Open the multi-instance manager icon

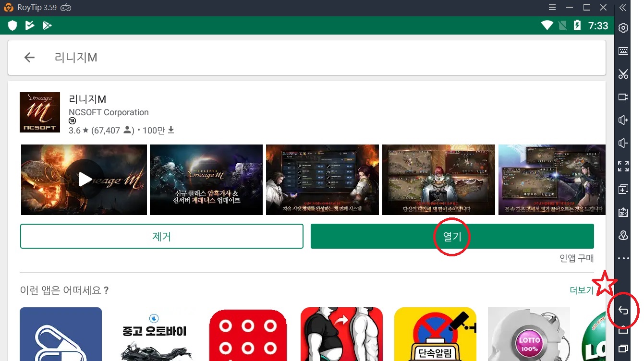(x=623, y=189)
